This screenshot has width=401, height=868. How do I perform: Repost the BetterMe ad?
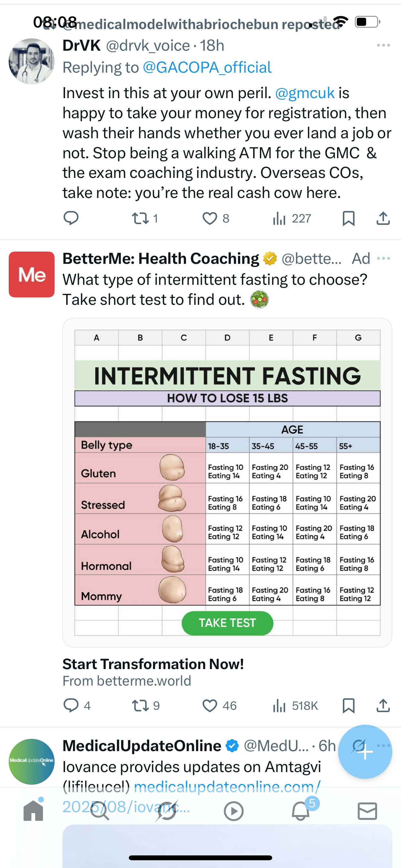pos(140,705)
